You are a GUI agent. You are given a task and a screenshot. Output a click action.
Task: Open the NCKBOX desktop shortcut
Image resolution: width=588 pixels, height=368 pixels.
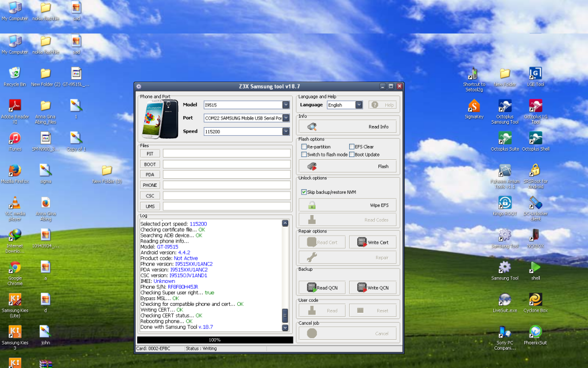point(536,238)
